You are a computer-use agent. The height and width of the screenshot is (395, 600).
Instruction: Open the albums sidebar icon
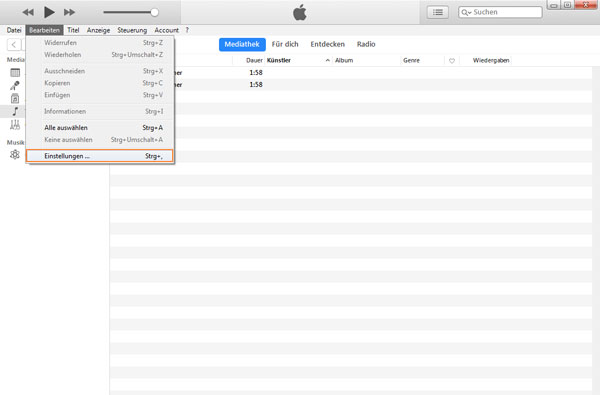pyautogui.click(x=15, y=98)
